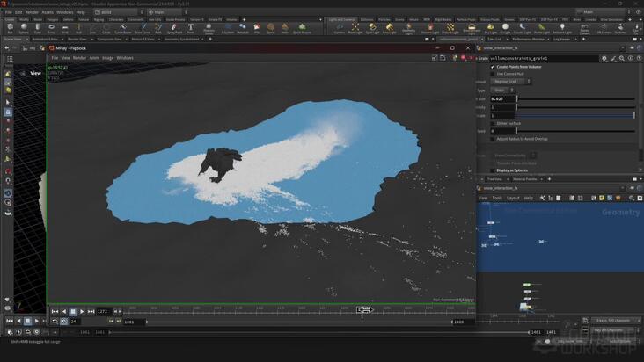The image size is (644, 362).
Task: Enable Display as Spheres checkbox
Action: click(493, 170)
